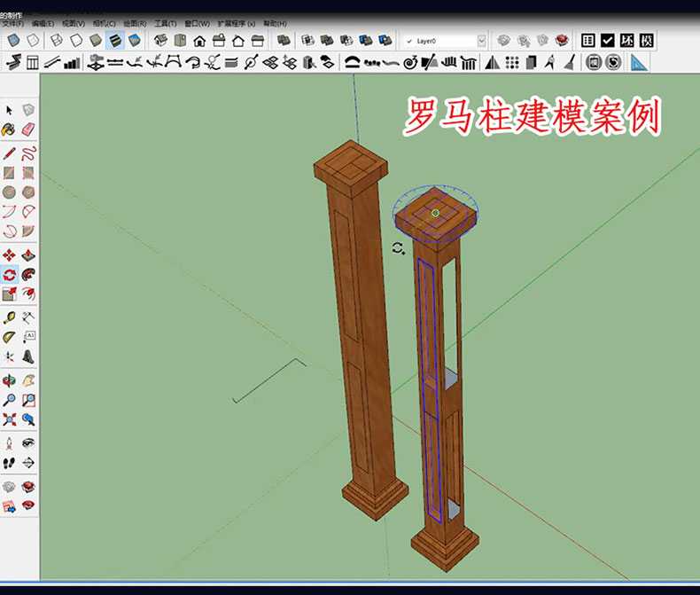Select the Line pencil tool
This screenshot has width=700, height=595.
(x=10, y=153)
